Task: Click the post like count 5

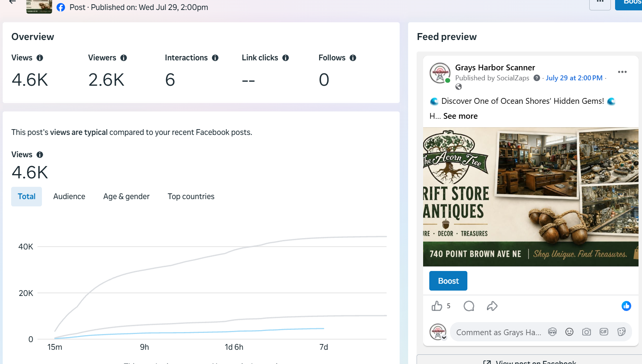Action: coord(449,306)
